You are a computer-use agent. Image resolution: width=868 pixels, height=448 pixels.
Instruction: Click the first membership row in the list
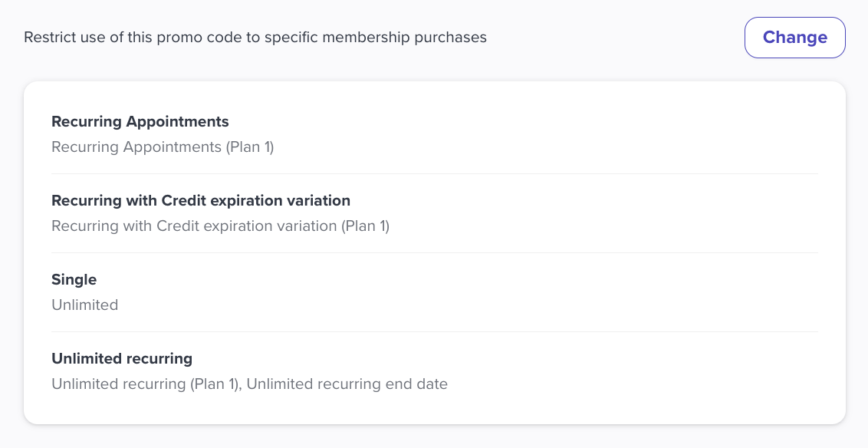pyautogui.click(x=434, y=134)
